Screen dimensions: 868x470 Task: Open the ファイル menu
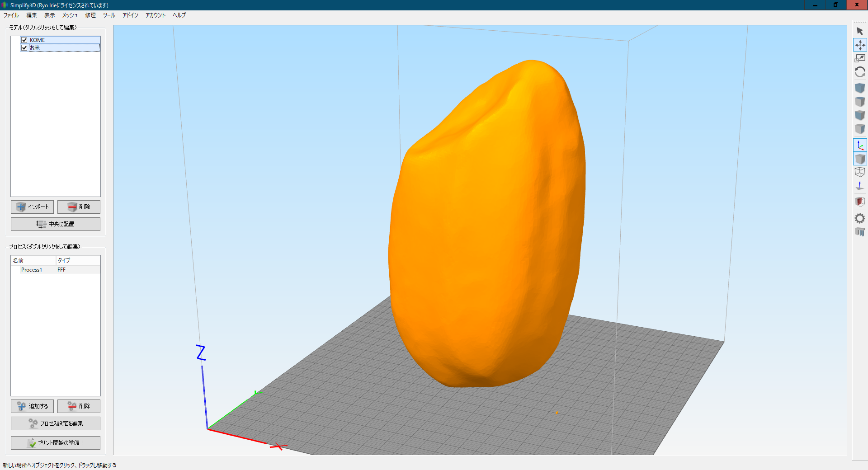pos(11,15)
